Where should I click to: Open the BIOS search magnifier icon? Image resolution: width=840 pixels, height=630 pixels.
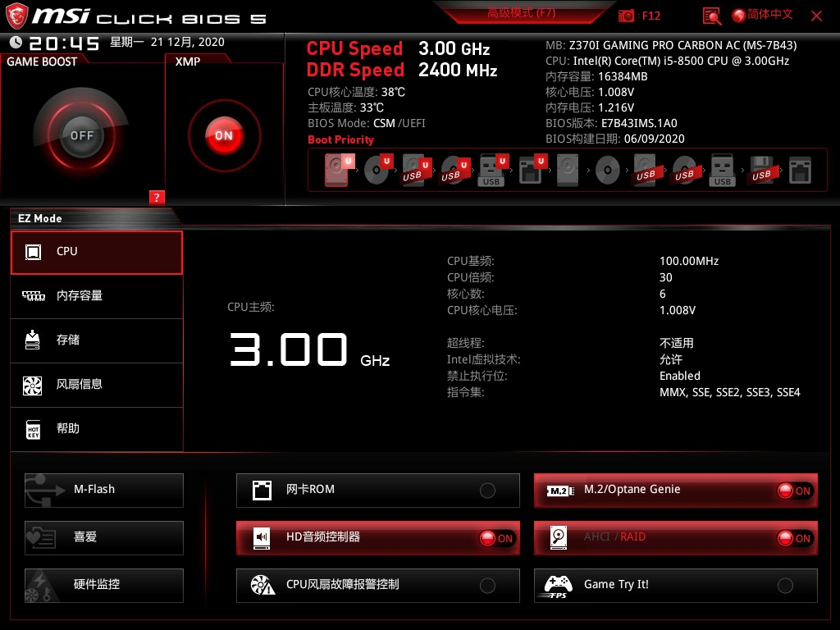coord(711,16)
